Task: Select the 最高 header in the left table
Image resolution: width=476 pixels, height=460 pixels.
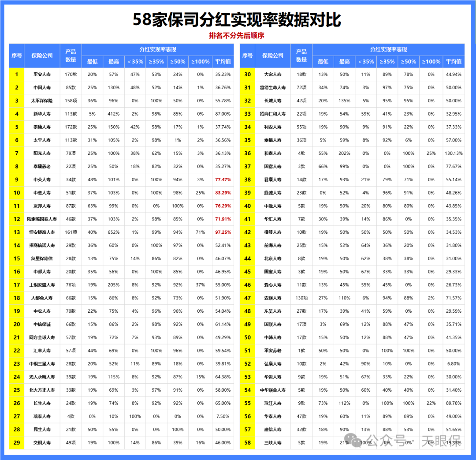Action: (x=113, y=62)
